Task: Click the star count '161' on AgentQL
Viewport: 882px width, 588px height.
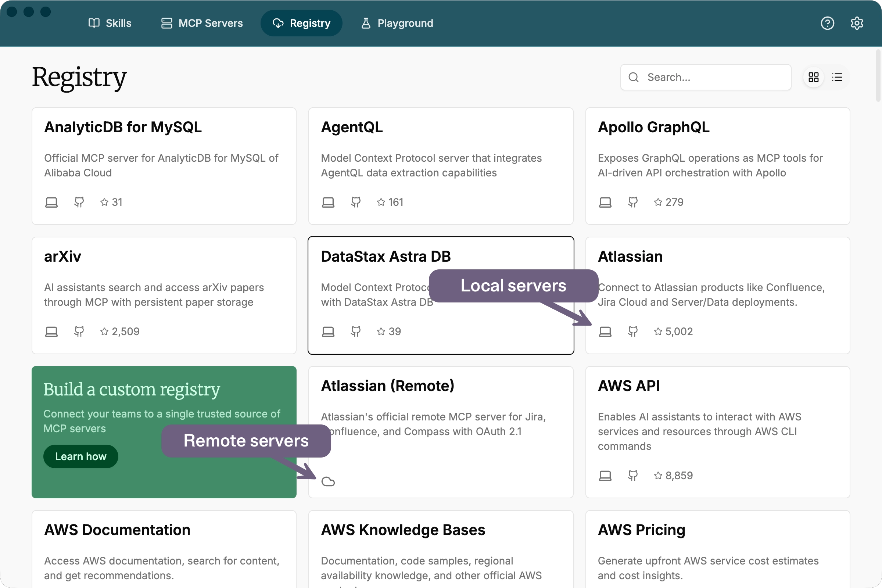Action: click(x=396, y=202)
